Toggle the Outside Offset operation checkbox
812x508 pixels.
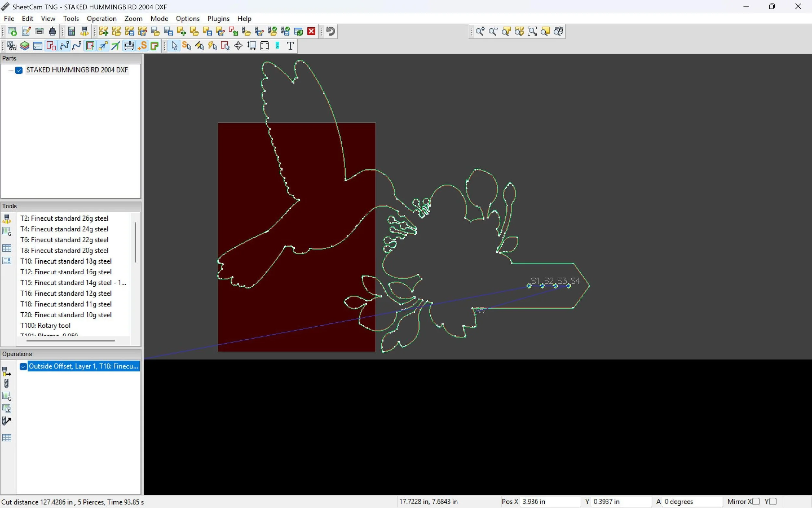pyautogui.click(x=23, y=366)
